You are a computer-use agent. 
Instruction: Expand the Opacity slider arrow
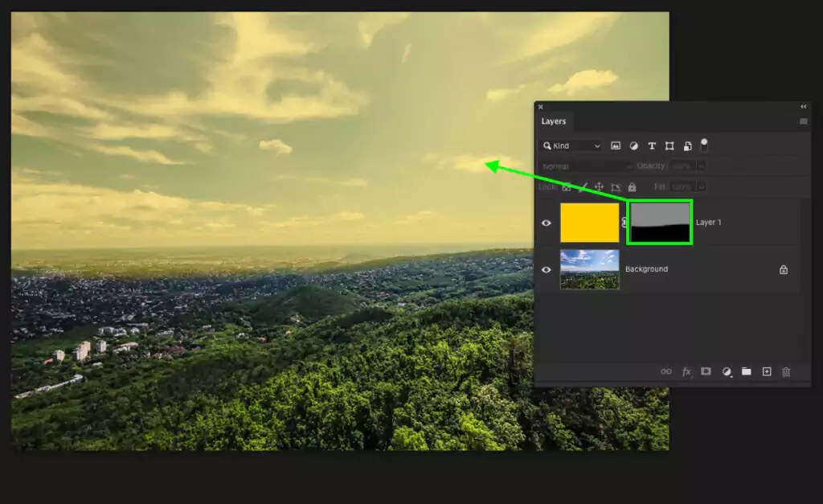(x=701, y=166)
